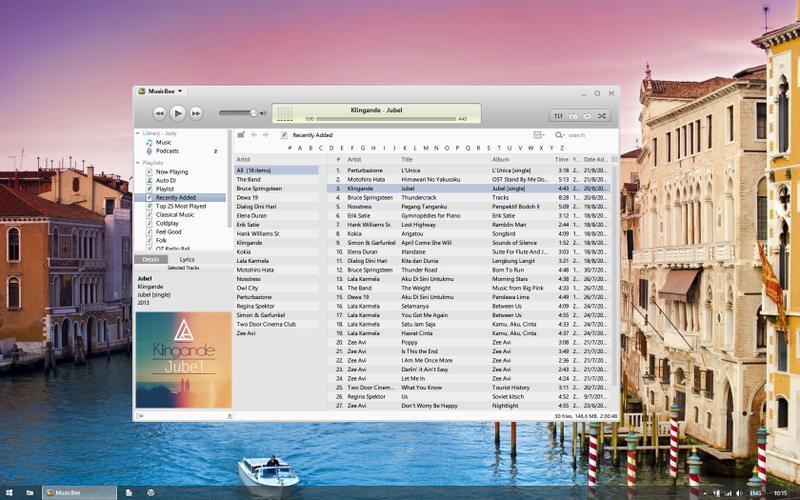Image resolution: width=800 pixels, height=500 pixels.
Task: Click the spectrum visualizer in player panel
Action: [285, 113]
